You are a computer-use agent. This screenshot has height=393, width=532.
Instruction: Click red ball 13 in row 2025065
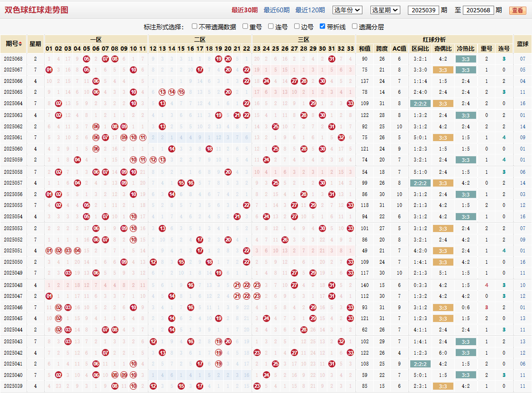click(x=162, y=92)
